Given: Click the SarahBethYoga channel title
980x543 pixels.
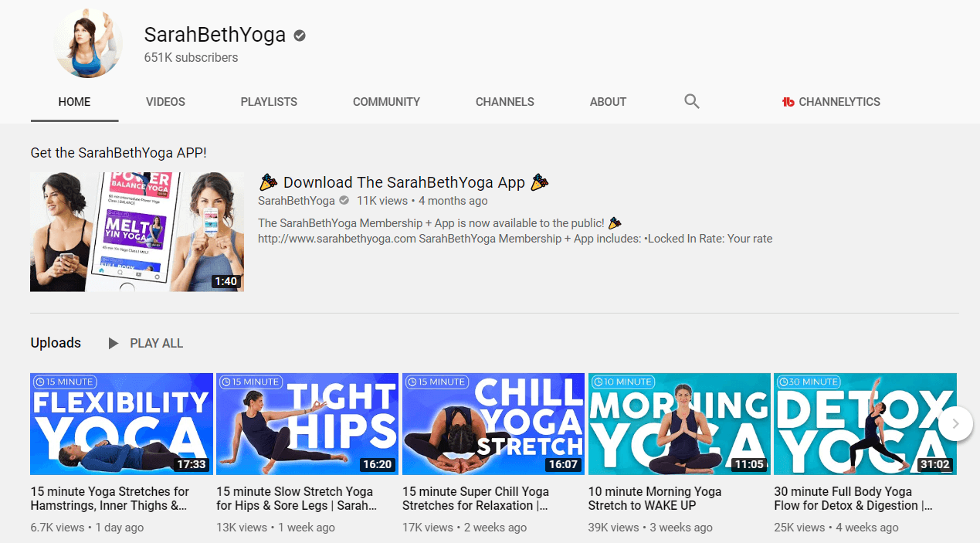Looking at the screenshot, I should (x=215, y=35).
